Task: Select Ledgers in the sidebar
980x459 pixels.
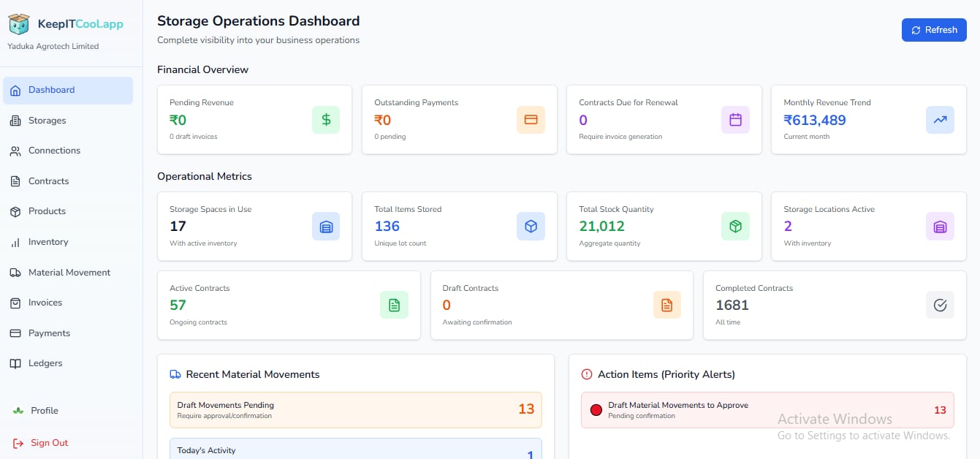Action: click(x=68, y=363)
